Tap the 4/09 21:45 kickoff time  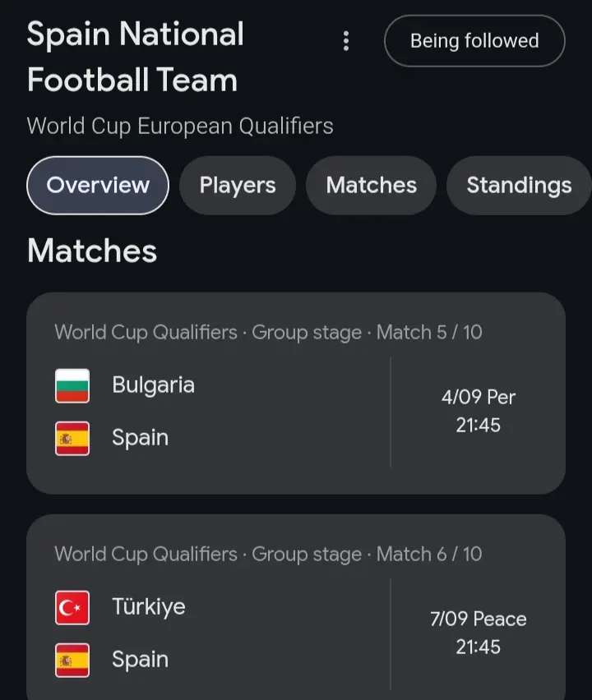point(478,411)
